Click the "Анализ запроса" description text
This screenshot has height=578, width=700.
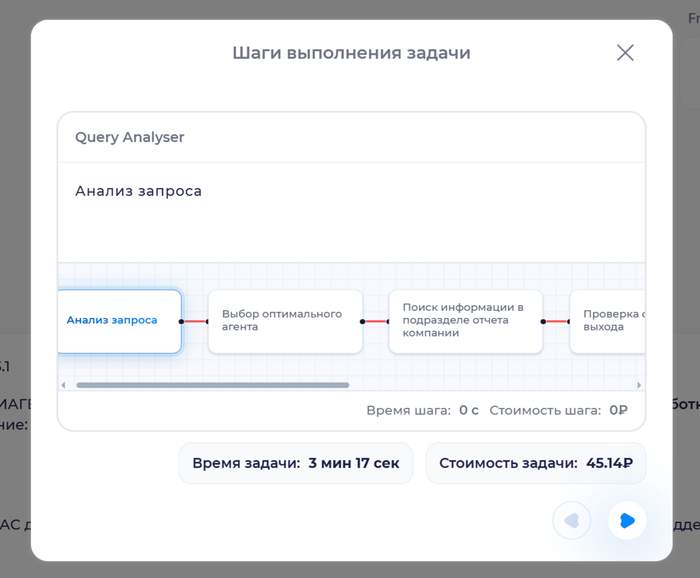[x=138, y=191]
